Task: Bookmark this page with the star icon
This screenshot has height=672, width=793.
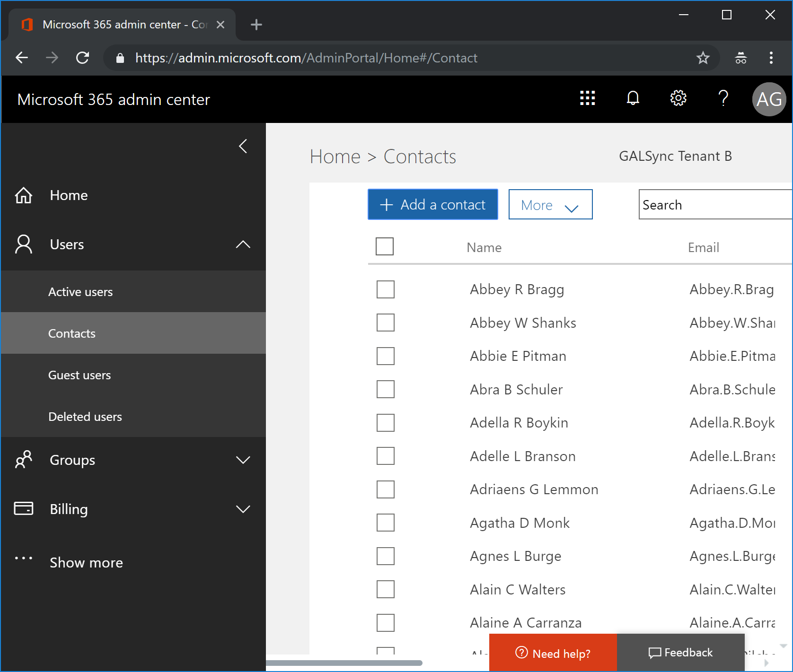Action: [703, 58]
